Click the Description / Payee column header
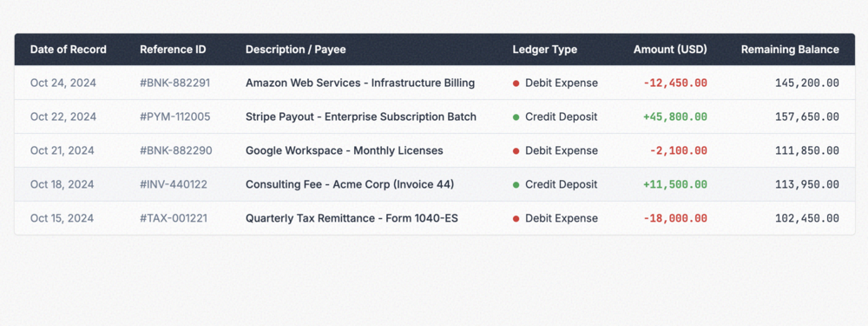This screenshot has height=326, width=868. [x=296, y=50]
